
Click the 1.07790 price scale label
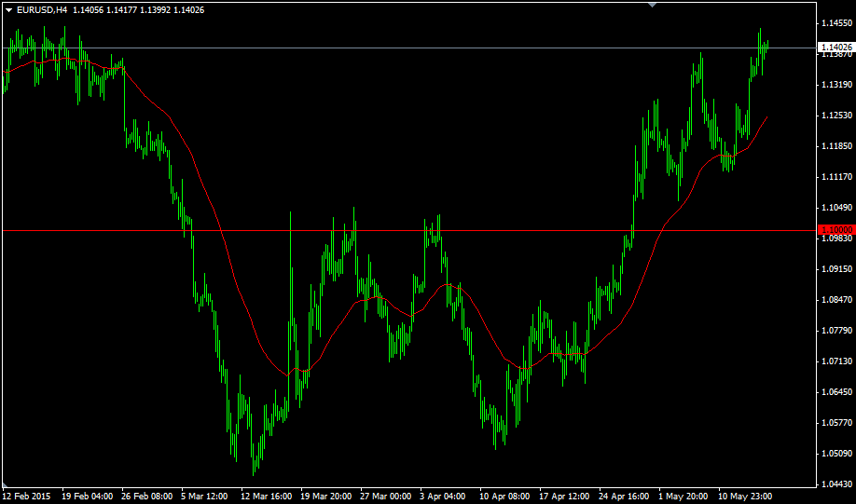(837, 331)
